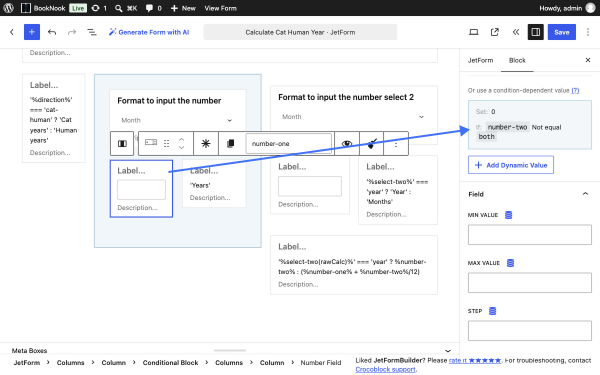Screen dimensions: 600x375
Task: Open the blue block inserter plus
Action: [32, 32]
